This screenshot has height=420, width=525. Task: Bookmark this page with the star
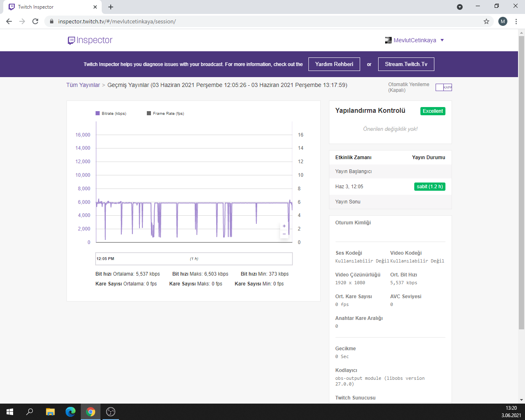(x=486, y=21)
